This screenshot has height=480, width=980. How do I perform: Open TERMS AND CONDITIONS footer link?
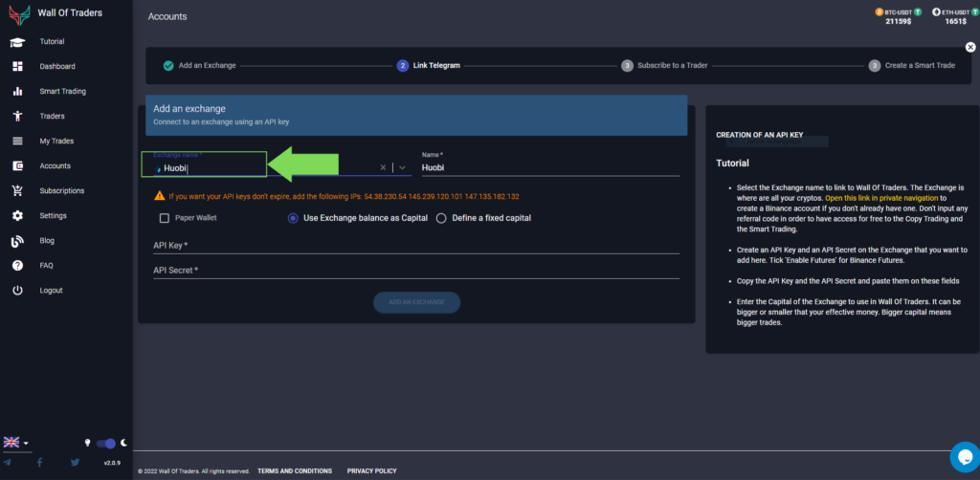[x=295, y=471]
